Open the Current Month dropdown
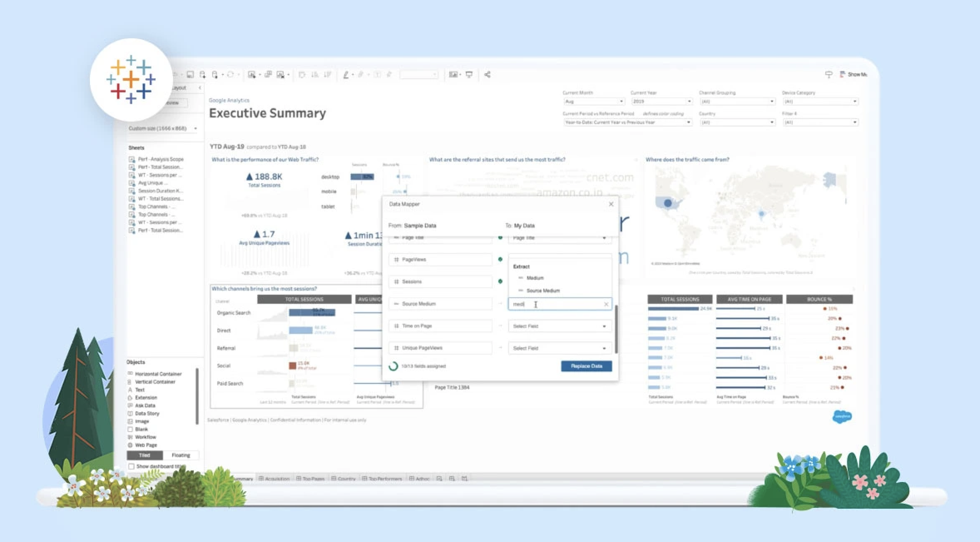The height and width of the screenshot is (542, 980). [x=594, y=101]
